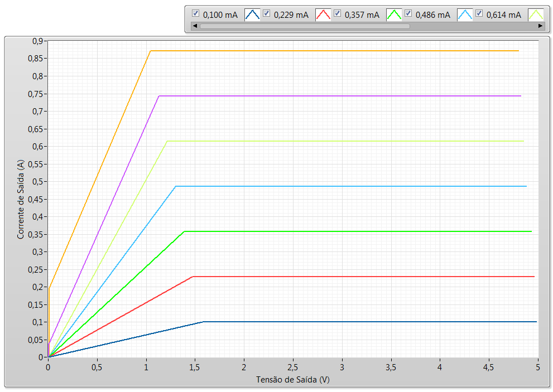
Task: Click the red plot sample for 0,229 mA
Action: point(324,15)
